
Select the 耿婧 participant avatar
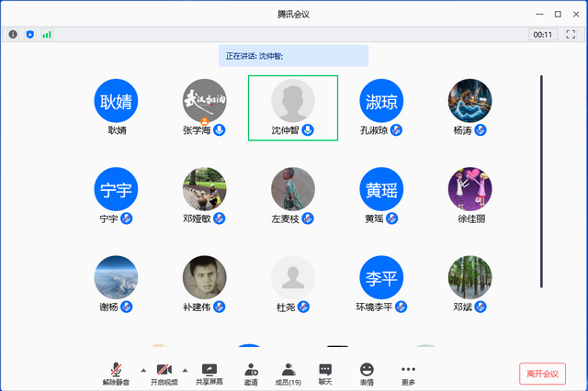tap(117, 101)
